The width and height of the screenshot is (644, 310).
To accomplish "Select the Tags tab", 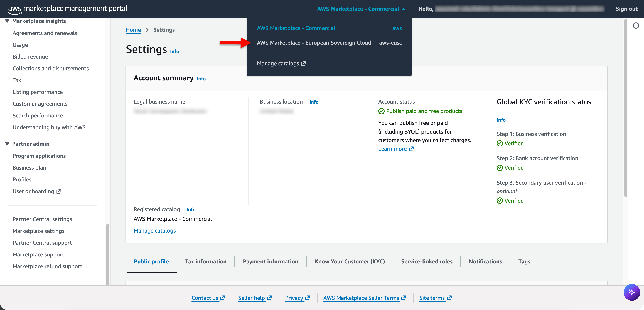I will coord(524,261).
